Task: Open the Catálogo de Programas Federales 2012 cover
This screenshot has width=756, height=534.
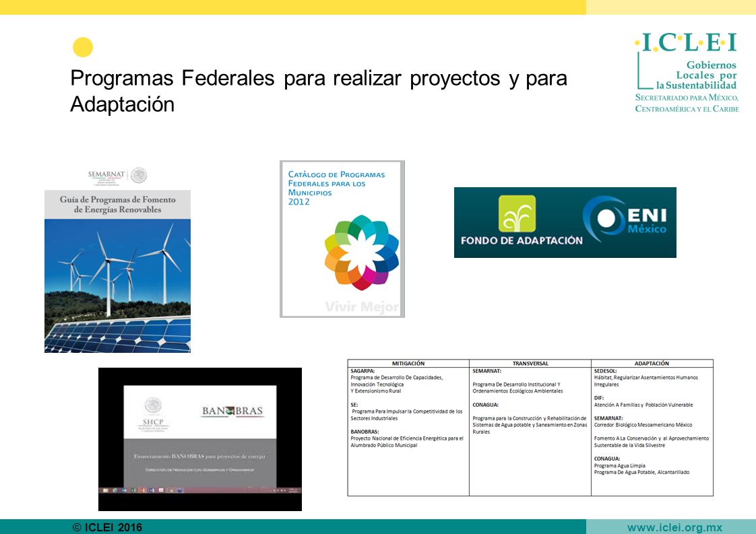Action: point(342,239)
